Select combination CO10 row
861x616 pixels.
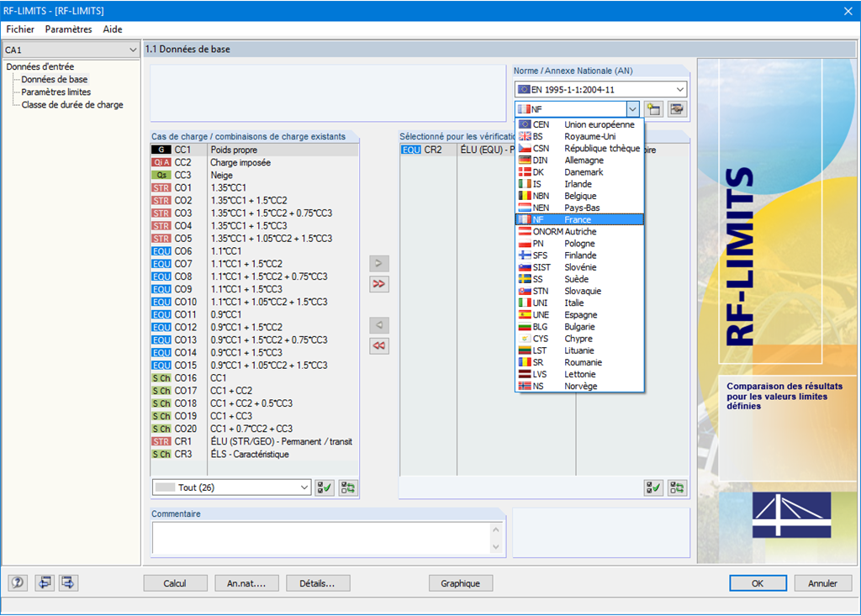tap(255, 302)
